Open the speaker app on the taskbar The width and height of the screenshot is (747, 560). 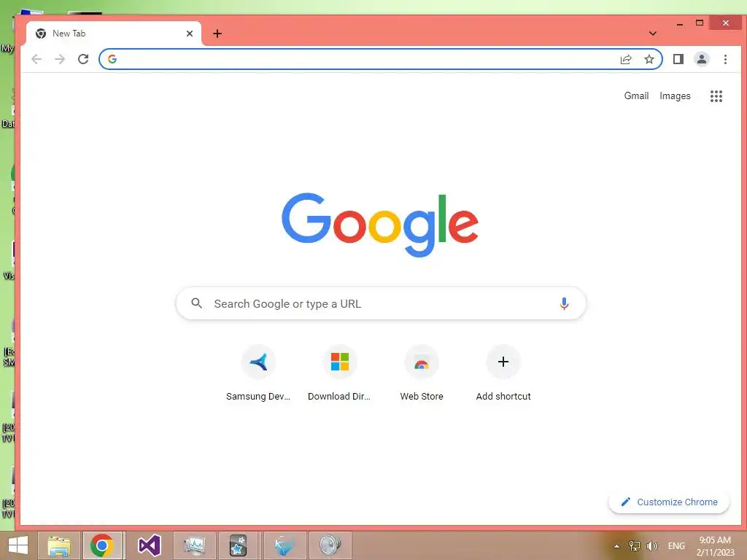click(x=330, y=545)
